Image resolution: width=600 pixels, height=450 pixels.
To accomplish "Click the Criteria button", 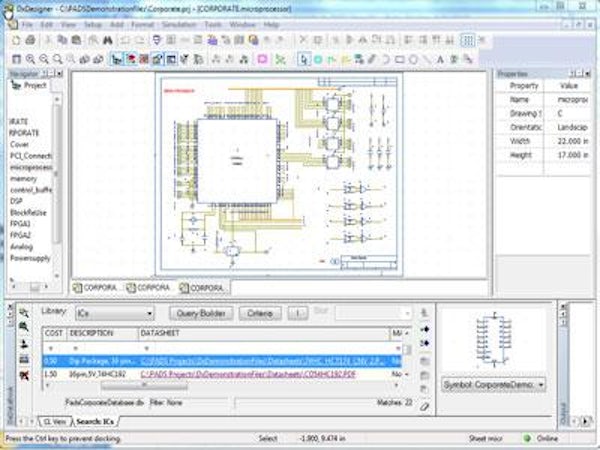I will pyautogui.click(x=260, y=313).
